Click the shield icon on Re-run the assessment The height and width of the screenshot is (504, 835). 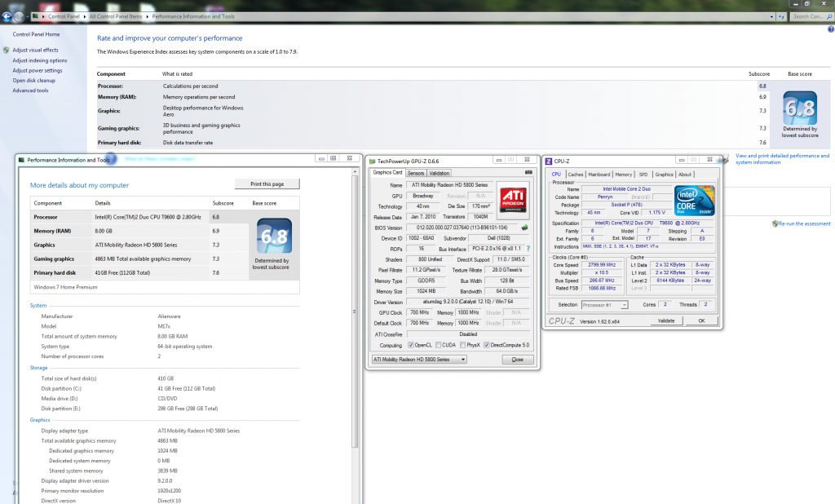click(x=775, y=223)
